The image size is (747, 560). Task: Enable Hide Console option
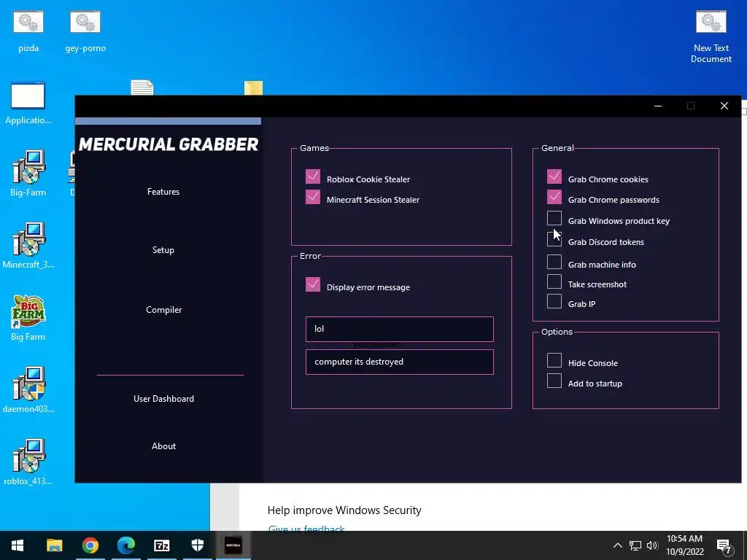(x=554, y=360)
